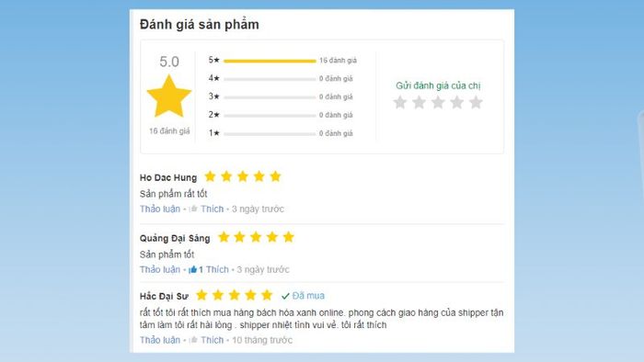Open Thảo luận under Quảng Đại Sáng review

(160, 270)
